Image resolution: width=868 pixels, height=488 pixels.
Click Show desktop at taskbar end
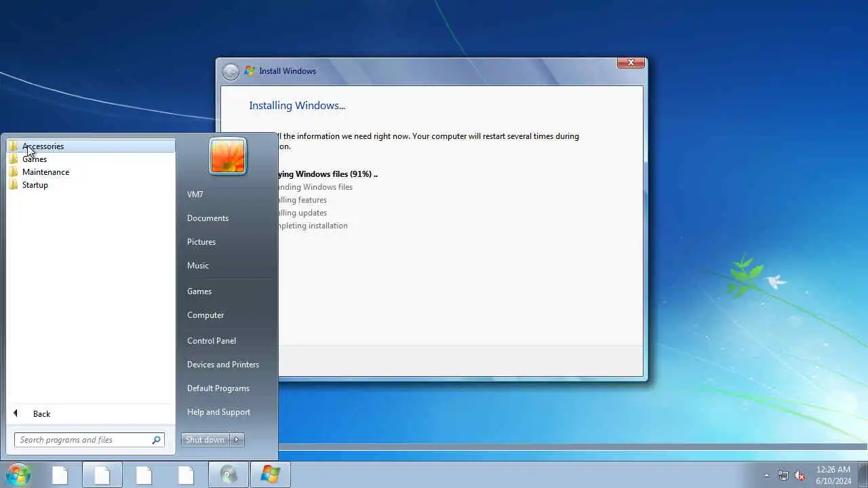(863, 475)
